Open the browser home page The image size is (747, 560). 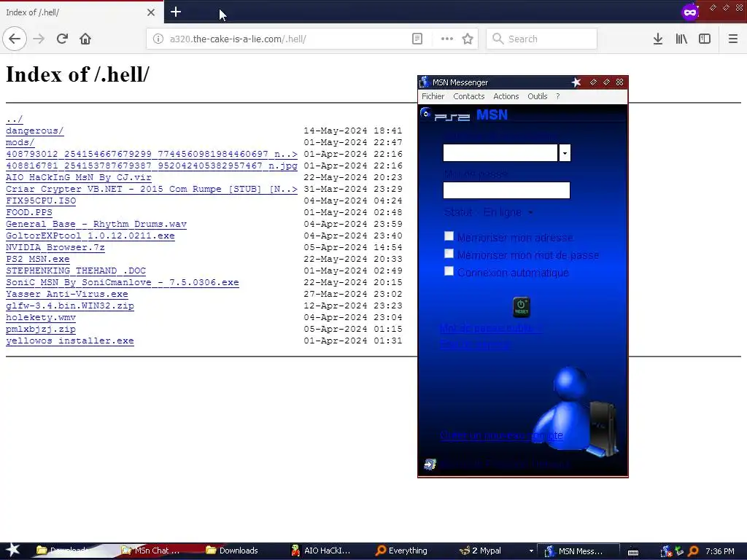[x=85, y=39]
